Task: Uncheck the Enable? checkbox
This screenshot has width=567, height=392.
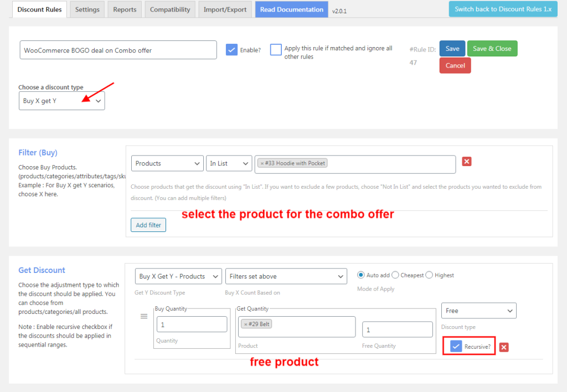Action: (x=231, y=49)
